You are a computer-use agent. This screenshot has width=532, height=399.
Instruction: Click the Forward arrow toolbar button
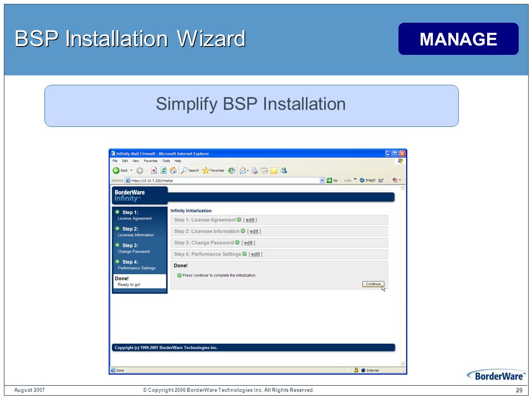coord(140,171)
